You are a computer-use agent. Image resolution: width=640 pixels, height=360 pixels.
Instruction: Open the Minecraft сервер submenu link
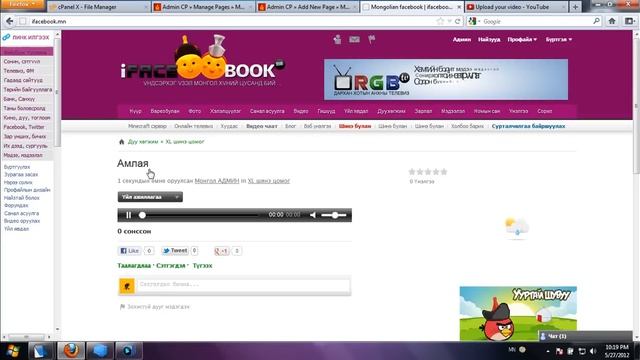(147, 126)
